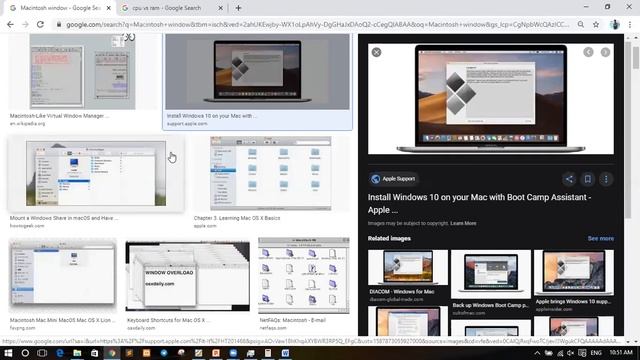Close the cpu vs ram search tab

(x=220, y=8)
